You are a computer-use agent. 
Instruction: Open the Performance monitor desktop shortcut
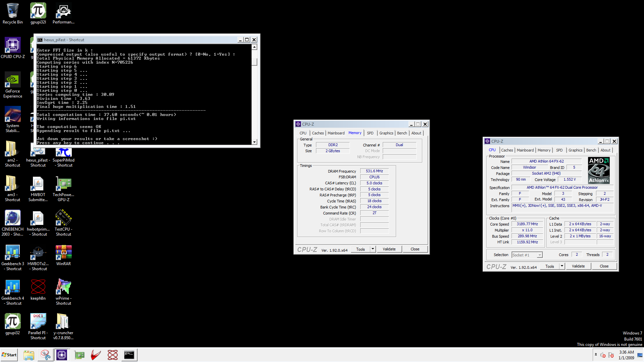click(x=63, y=13)
